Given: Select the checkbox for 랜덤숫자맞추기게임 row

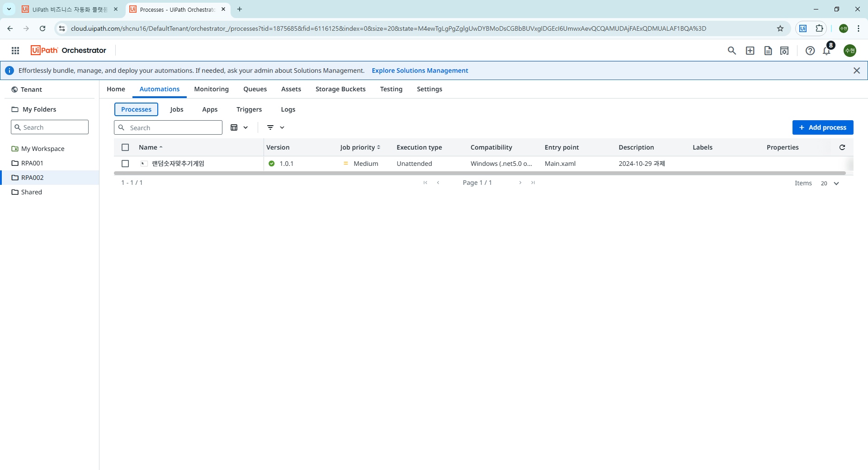Looking at the screenshot, I should pyautogui.click(x=125, y=164).
